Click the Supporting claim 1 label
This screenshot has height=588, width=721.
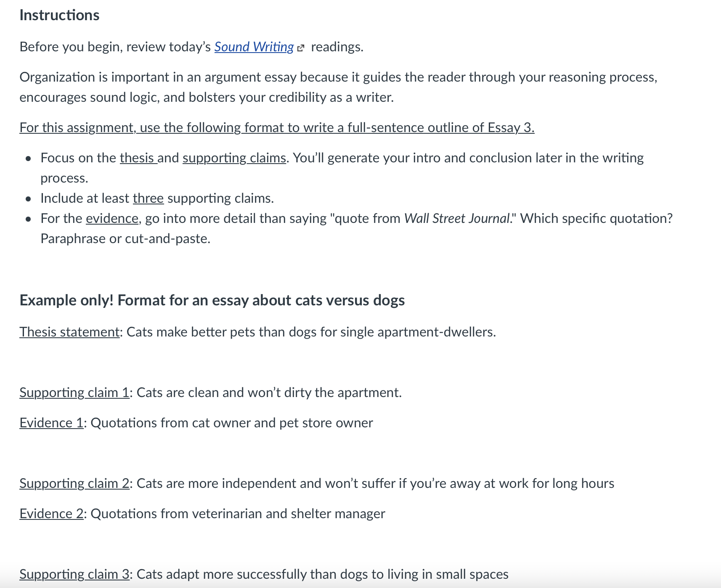[x=74, y=392]
